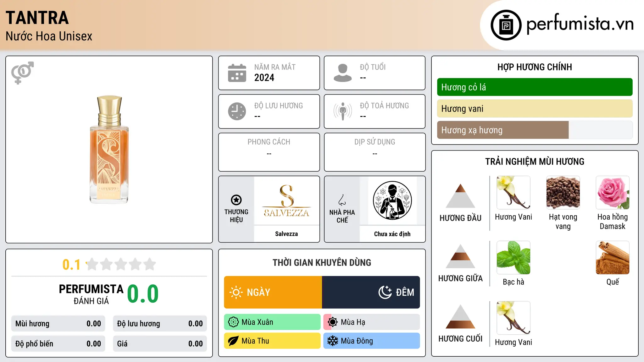The height and width of the screenshot is (362, 644).
Task: Choose the Mùa Xuân season bar
Action: tap(272, 322)
